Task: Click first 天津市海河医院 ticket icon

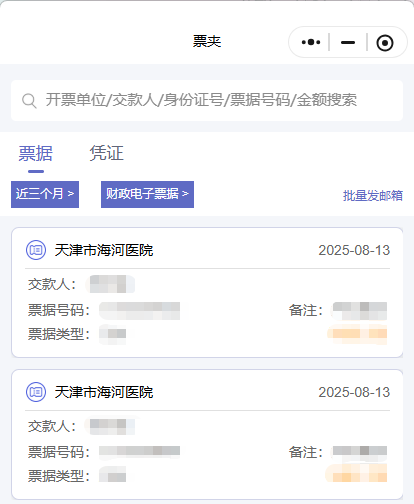Action: pyautogui.click(x=36, y=250)
